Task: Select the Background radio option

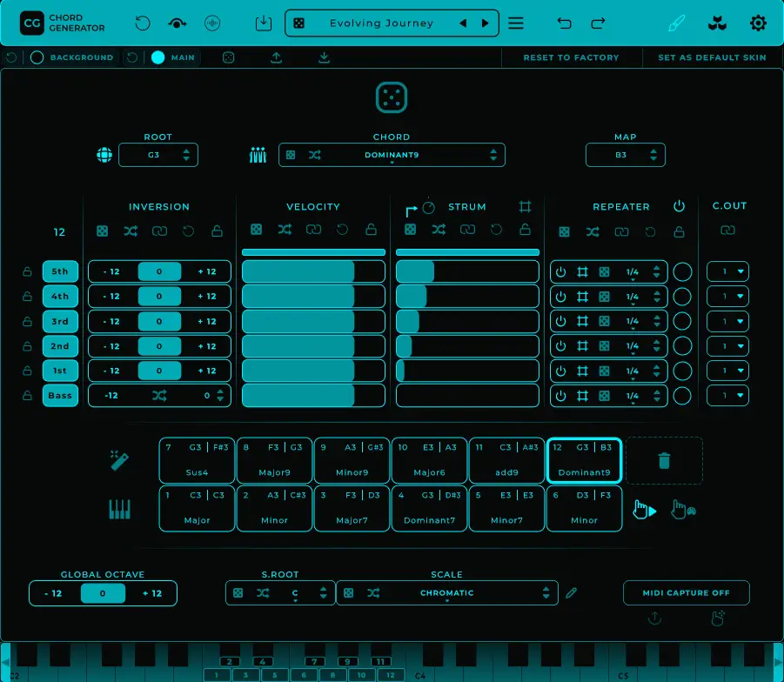Action: 37,57
